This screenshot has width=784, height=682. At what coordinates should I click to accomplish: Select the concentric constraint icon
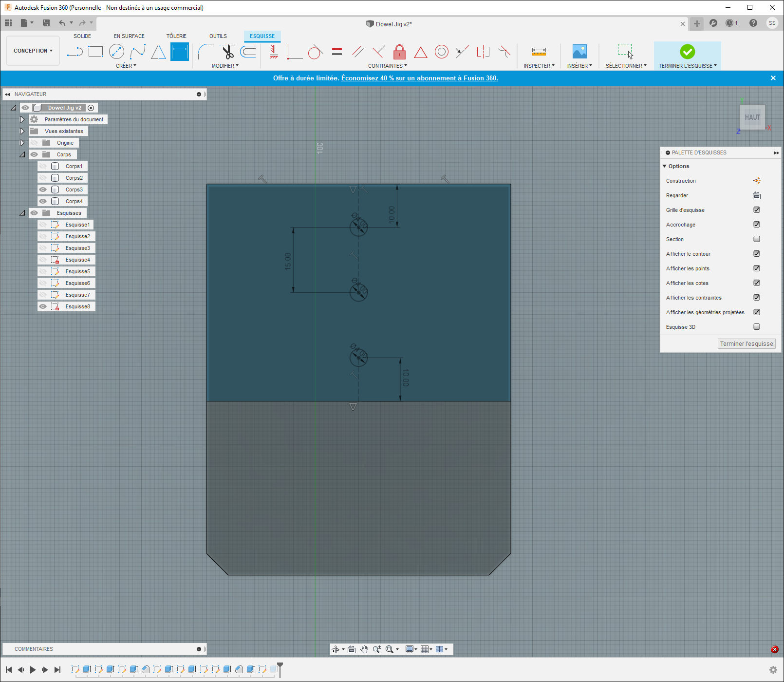pos(441,52)
